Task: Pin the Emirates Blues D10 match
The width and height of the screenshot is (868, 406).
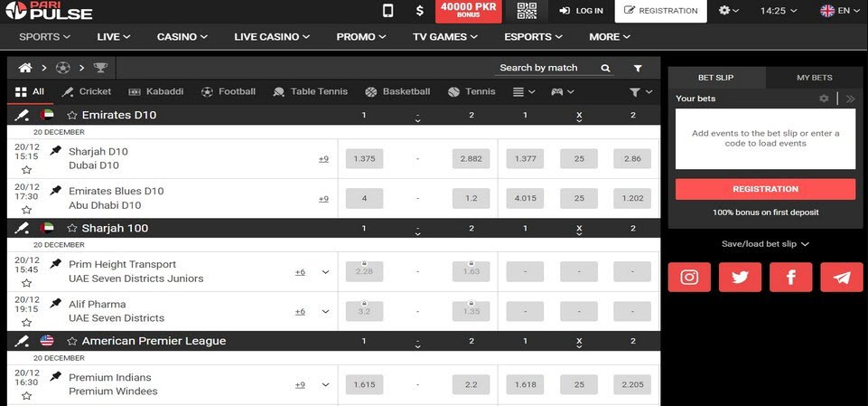Action: 55,191
